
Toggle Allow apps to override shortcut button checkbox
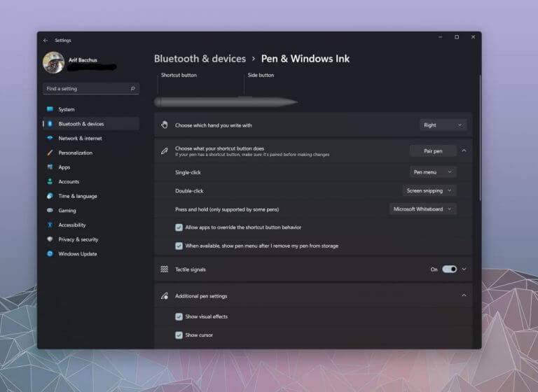tap(179, 227)
